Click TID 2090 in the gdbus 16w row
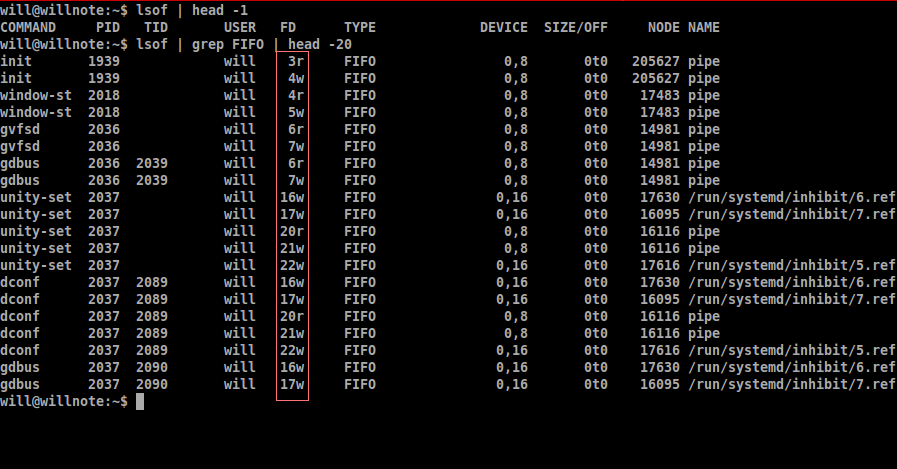Image resolution: width=897 pixels, height=469 pixels. coord(152,367)
